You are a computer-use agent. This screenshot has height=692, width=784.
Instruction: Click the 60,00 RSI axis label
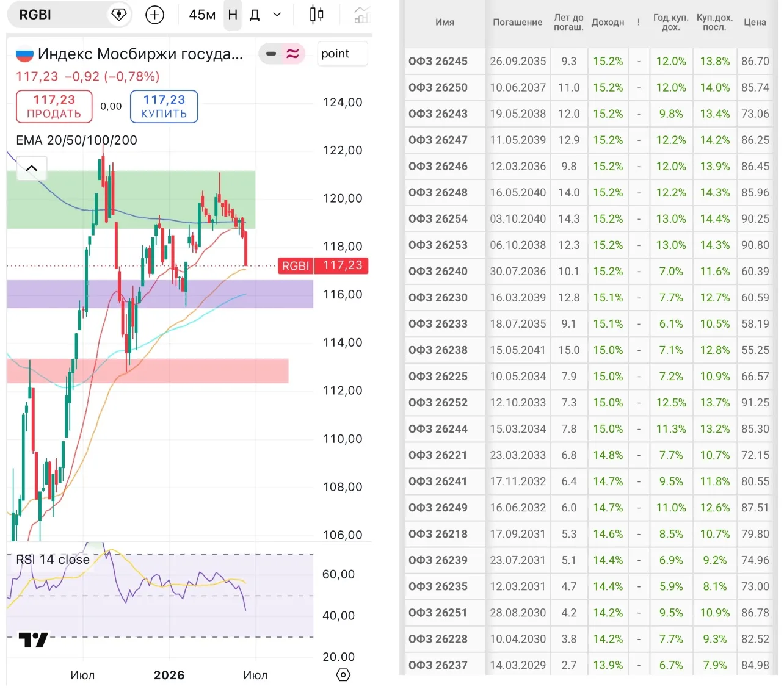click(x=338, y=574)
